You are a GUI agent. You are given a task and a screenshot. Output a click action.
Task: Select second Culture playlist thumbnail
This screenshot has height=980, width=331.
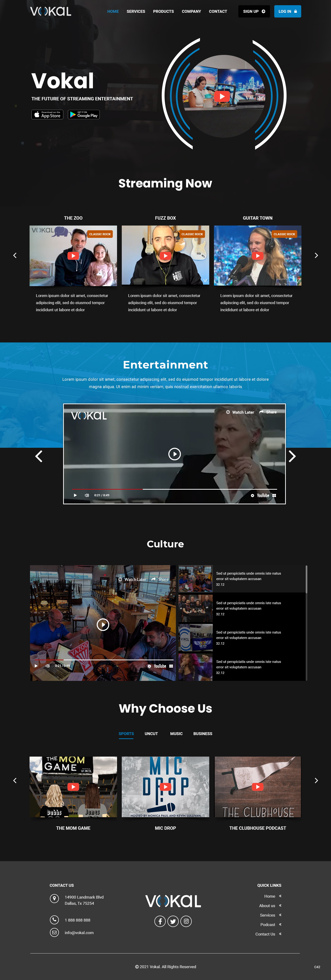point(196,608)
